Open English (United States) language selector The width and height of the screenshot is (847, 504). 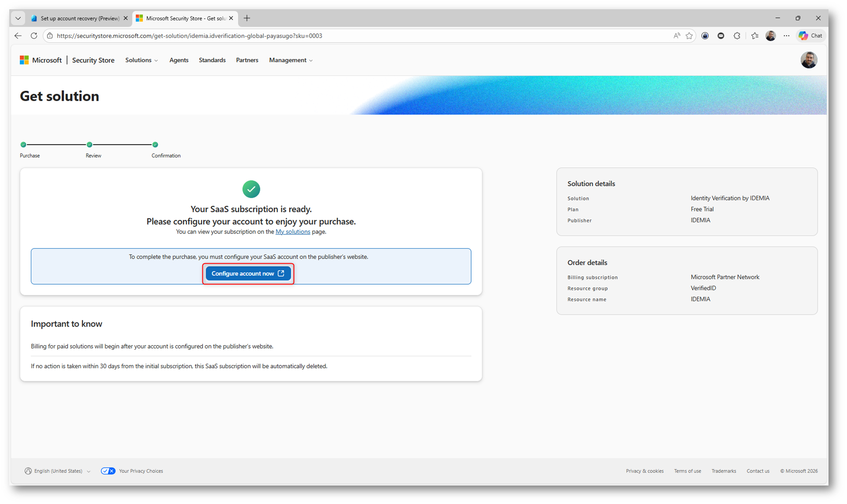click(58, 471)
